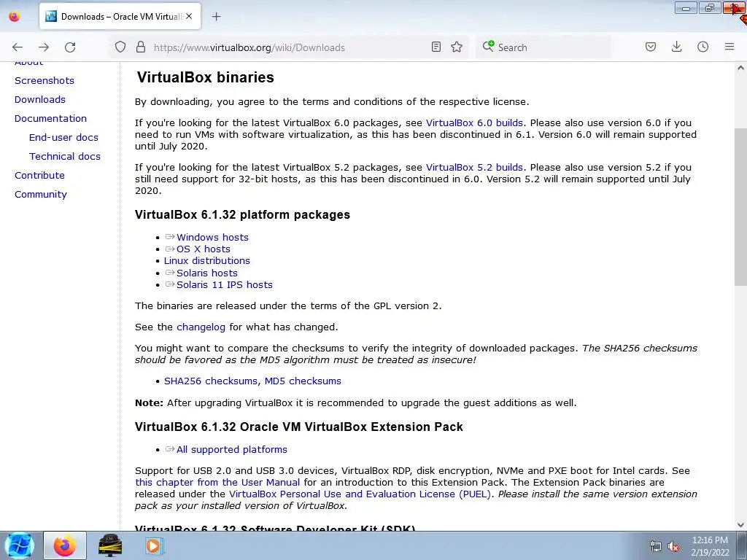The height and width of the screenshot is (560, 747).
Task: Click the browser forward arrow
Action: pyautogui.click(x=44, y=47)
